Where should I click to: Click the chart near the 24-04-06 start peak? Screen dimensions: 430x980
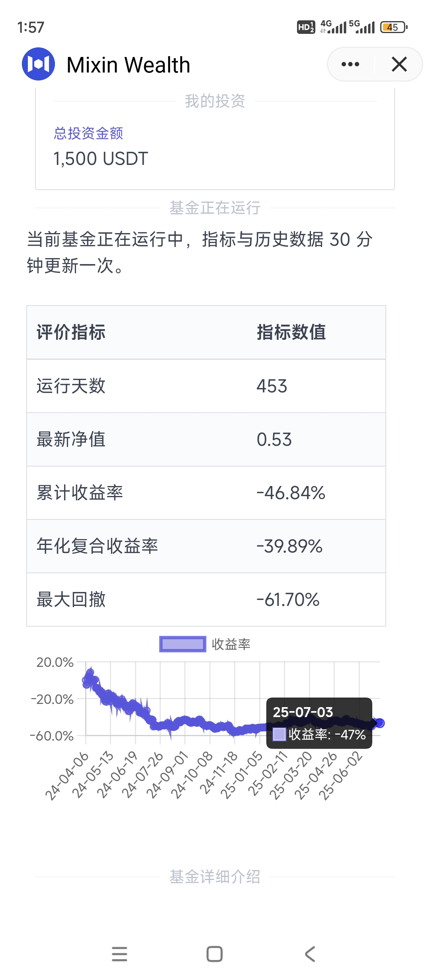[89, 675]
